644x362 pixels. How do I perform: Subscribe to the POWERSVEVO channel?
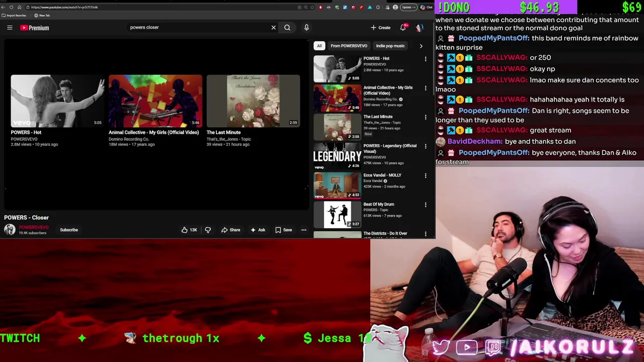click(69, 230)
